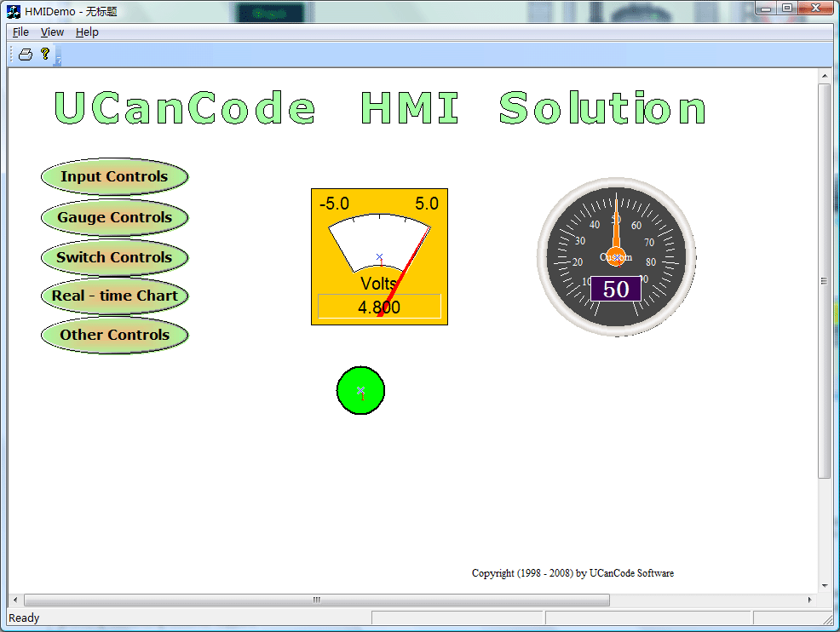Click the 4.800 volts readout field

(379, 307)
